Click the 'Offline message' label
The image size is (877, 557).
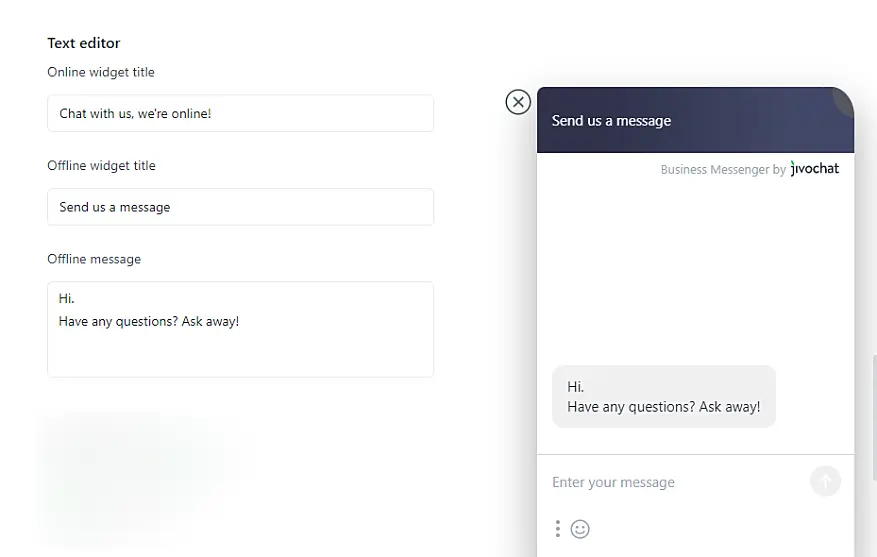94,259
